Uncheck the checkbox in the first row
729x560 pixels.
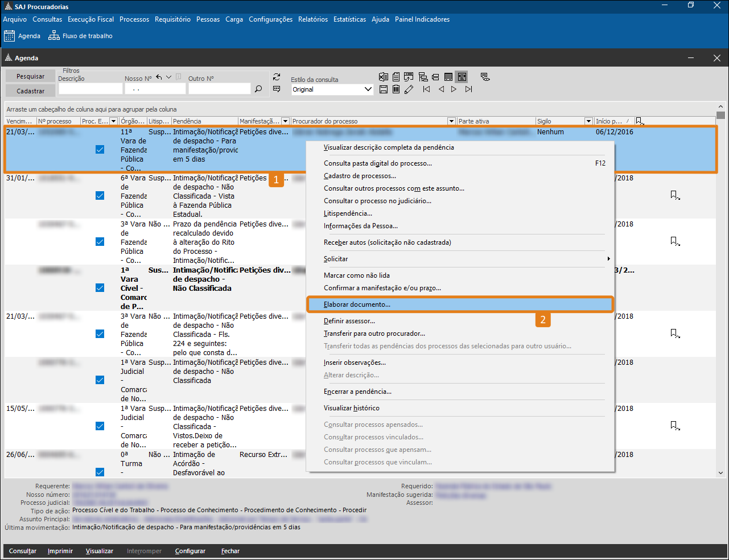pyautogui.click(x=100, y=150)
